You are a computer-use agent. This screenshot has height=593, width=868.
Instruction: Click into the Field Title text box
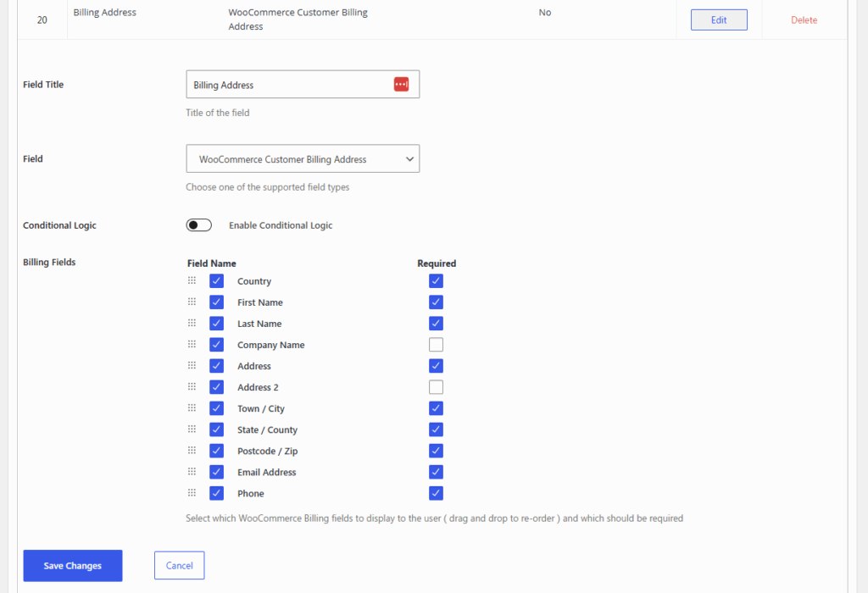tap(288, 85)
